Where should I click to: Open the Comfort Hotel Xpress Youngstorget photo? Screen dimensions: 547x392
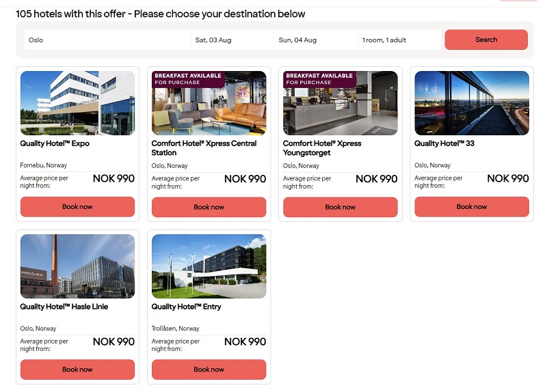click(340, 103)
